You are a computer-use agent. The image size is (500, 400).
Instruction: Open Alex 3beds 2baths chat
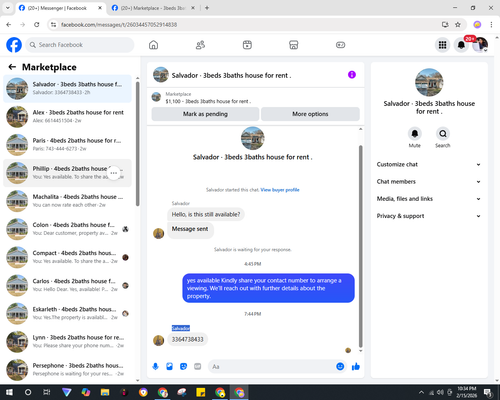click(67, 117)
